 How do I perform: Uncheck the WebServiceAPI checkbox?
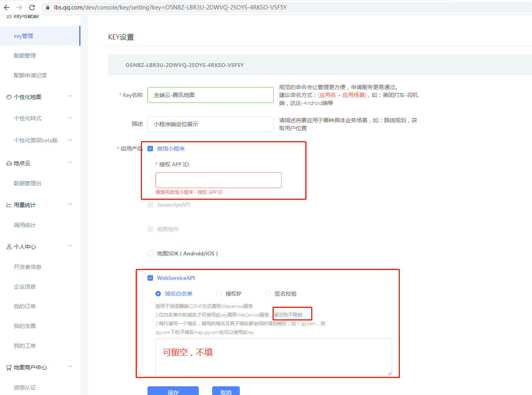click(150, 278)
